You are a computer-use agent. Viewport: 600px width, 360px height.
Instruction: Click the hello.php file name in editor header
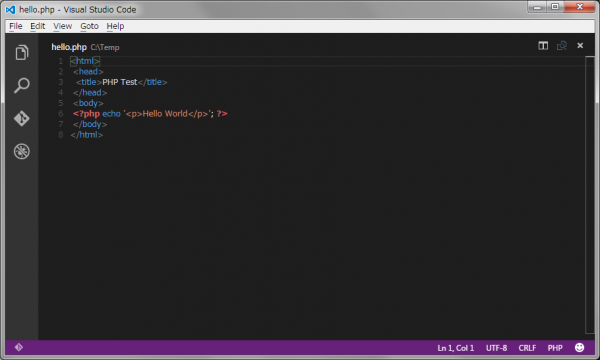pyautogui.click(x=69, y=47)
